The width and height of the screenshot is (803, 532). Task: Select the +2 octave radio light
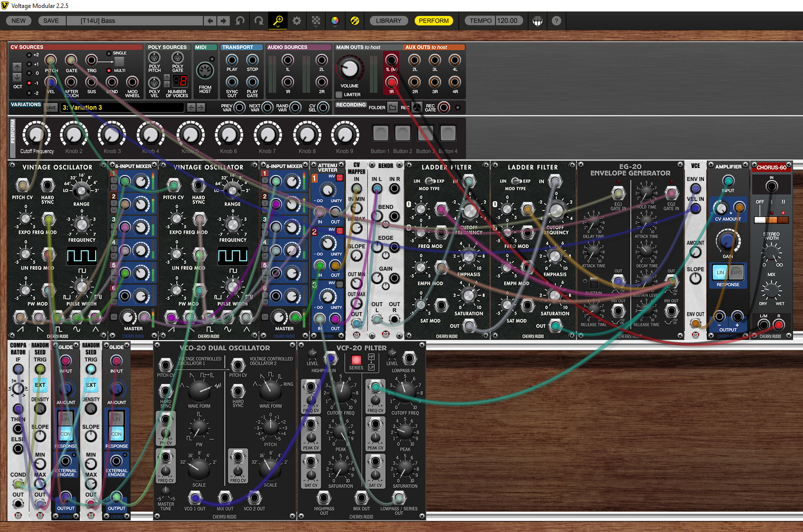[29, 55]
